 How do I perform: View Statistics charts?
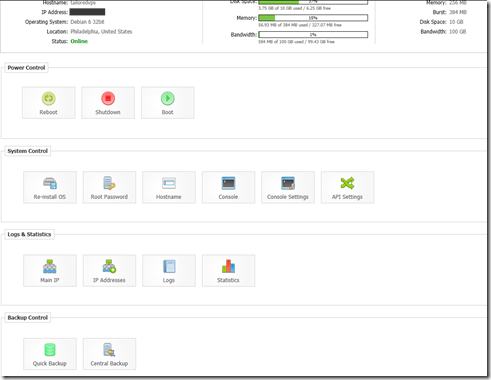pyautogui.click(x=228, y=271)
